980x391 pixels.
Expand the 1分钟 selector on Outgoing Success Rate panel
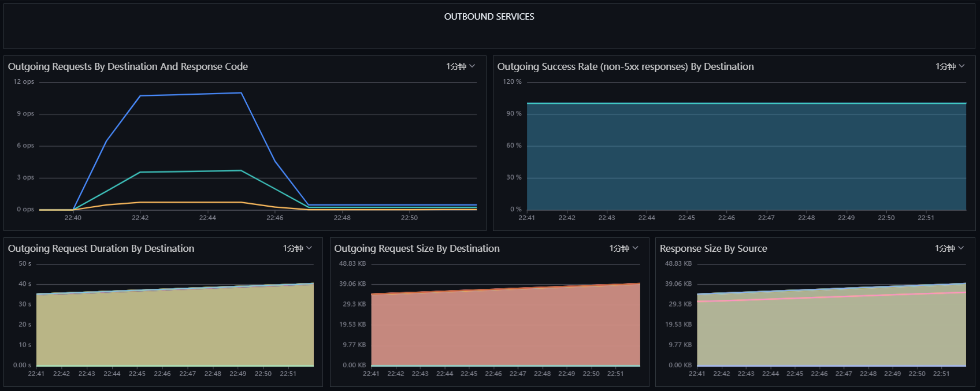point(949,66)
